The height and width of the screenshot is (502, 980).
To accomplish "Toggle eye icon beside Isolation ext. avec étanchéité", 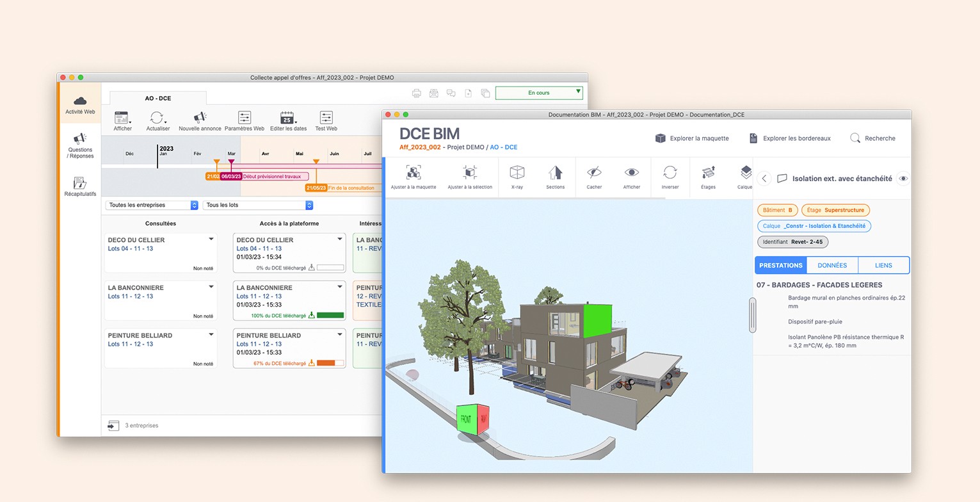I will pos(903,179).
